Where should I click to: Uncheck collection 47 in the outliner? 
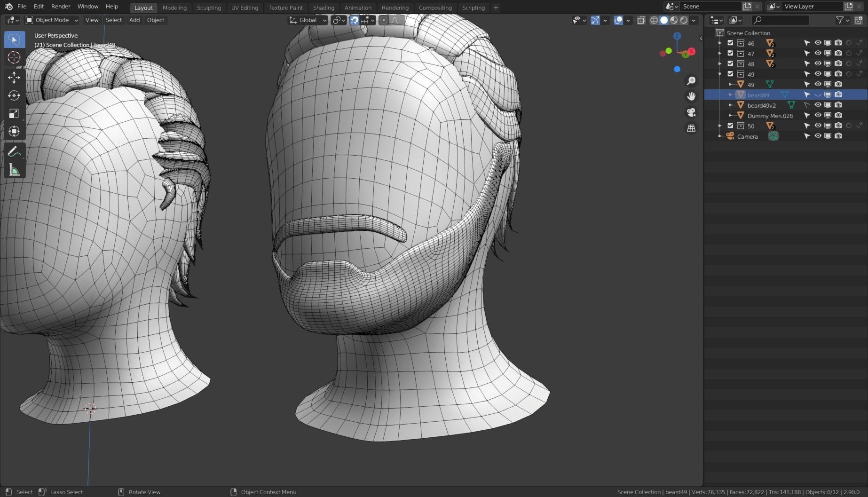tap(730, 53)
